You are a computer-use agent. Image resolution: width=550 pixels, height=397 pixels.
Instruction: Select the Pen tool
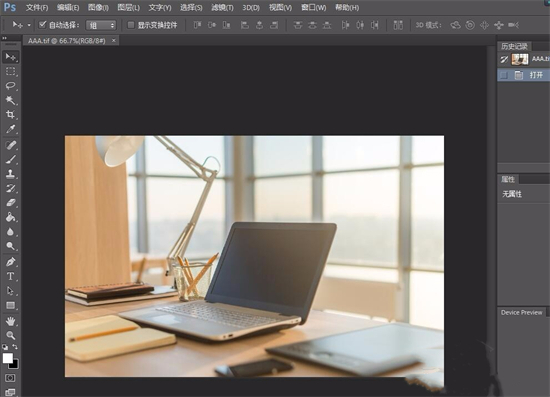(11, 262)
